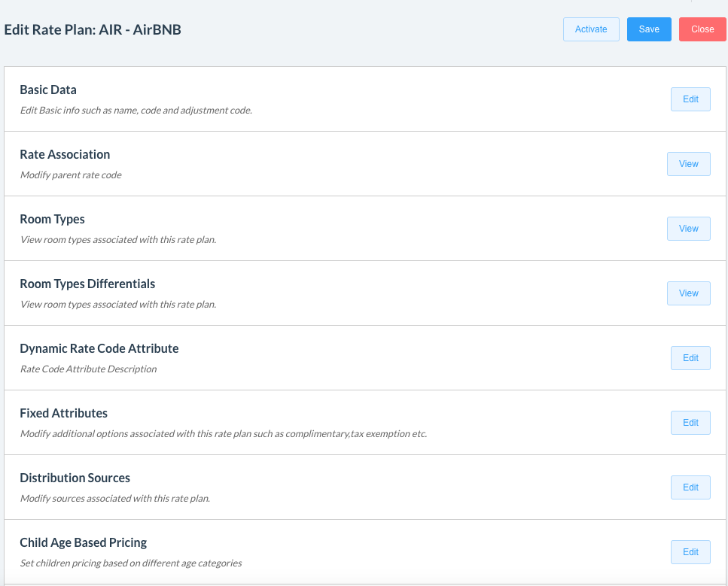728x586 pixels.
Task: Click the Edit Rate Plan page title
Action: click(93, 30)
